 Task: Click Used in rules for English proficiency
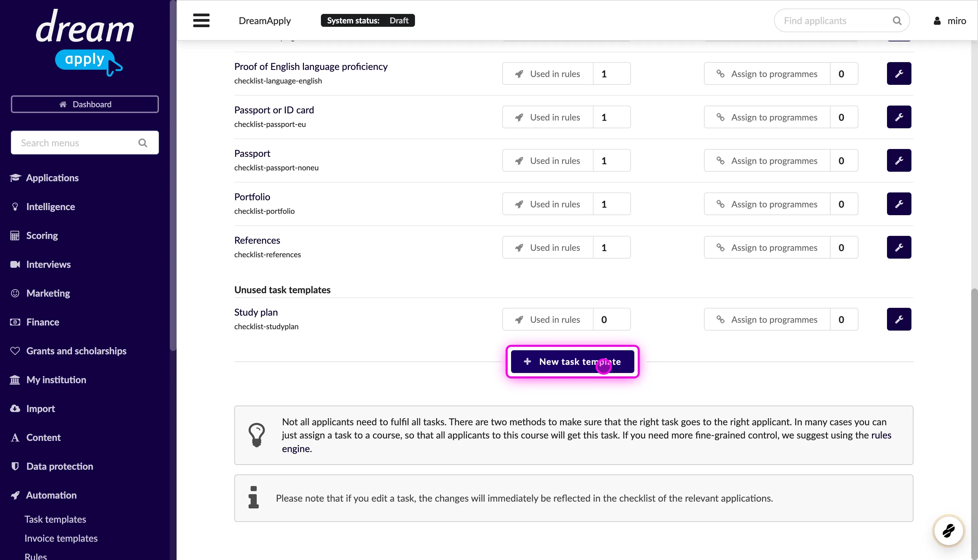tap(566, 73)
